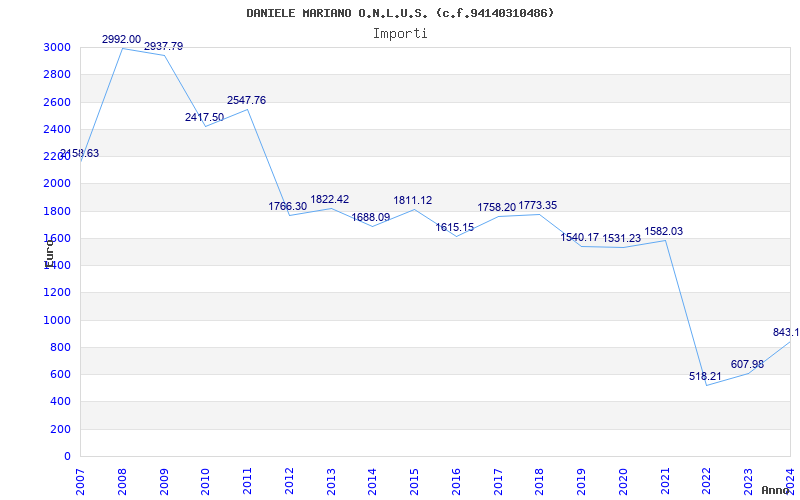Click the 2022 x-axis year label

coord(707,482)
